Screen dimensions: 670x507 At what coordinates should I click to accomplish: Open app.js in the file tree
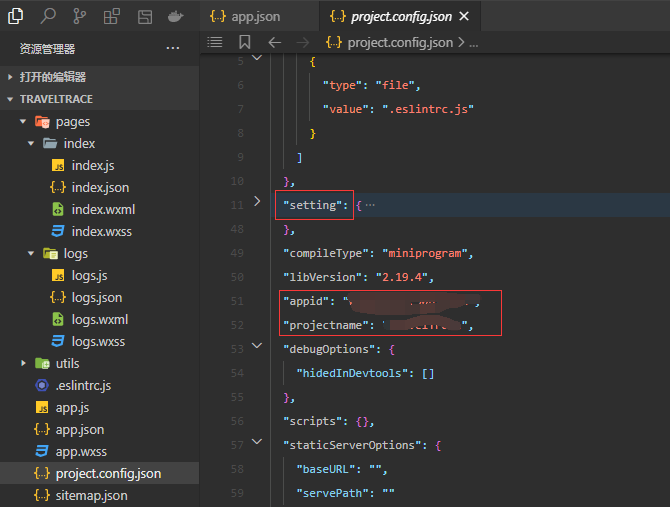(100, 407)
